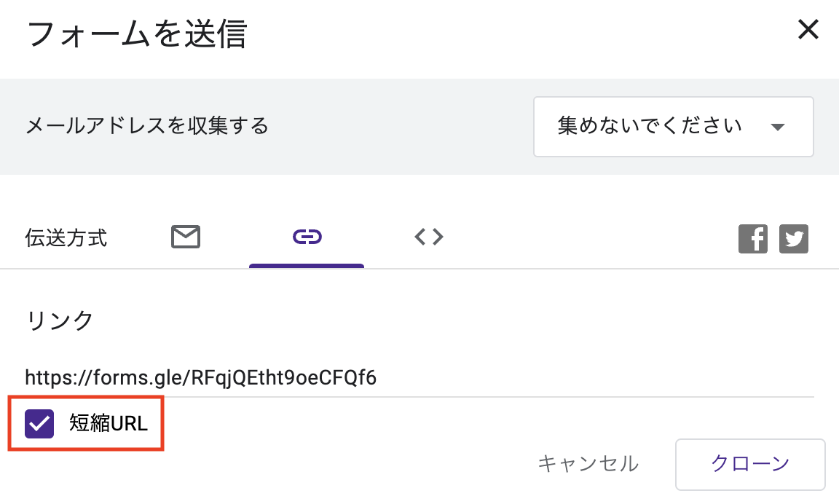Click the メールアドレスを収集する label
Image resolution: width=839 pixels, height=504 pixels.
coord(147,126)
